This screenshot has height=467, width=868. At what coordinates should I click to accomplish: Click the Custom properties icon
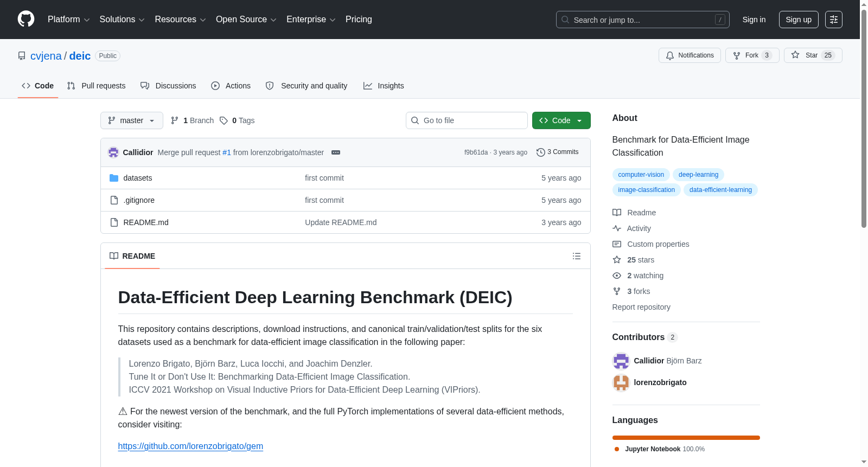(x=617, y=244)
